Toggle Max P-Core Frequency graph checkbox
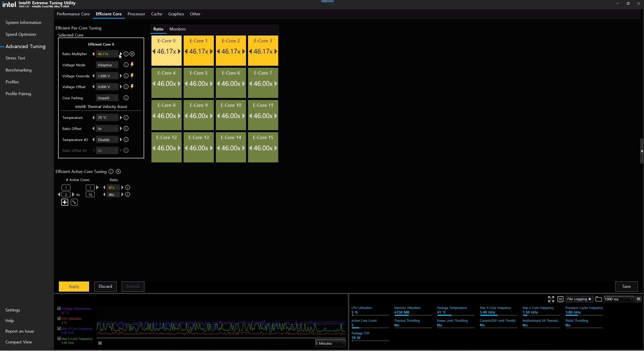The height and width of the screenshot is (351, 644). [x=59, y=328]
